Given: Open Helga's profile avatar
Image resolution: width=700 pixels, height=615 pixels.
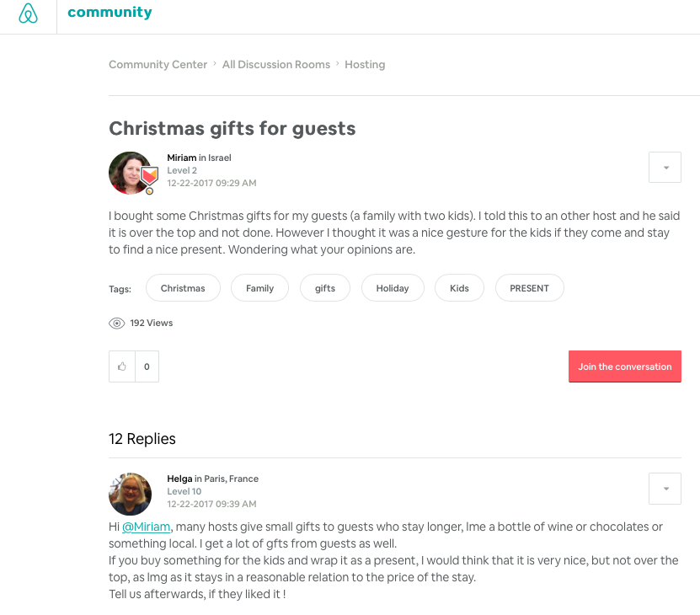Looking at the screenshot, I should (x=130, y=494).
